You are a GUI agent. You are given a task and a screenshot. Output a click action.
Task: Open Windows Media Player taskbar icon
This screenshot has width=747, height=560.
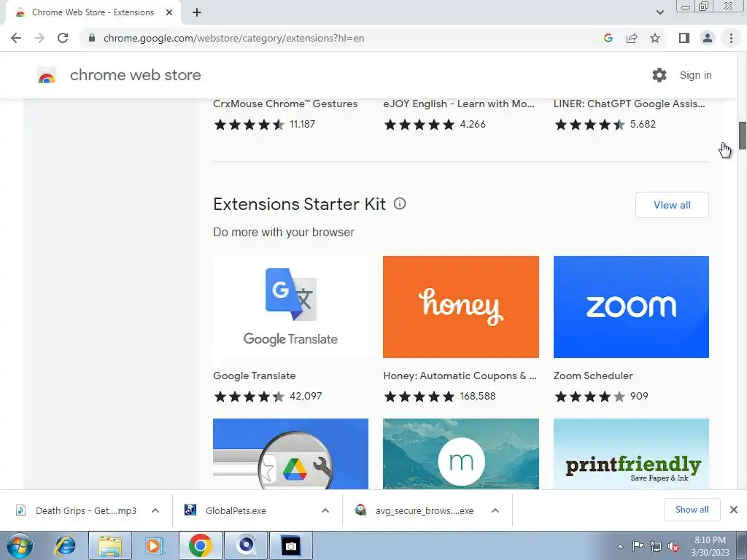point(154,545)
